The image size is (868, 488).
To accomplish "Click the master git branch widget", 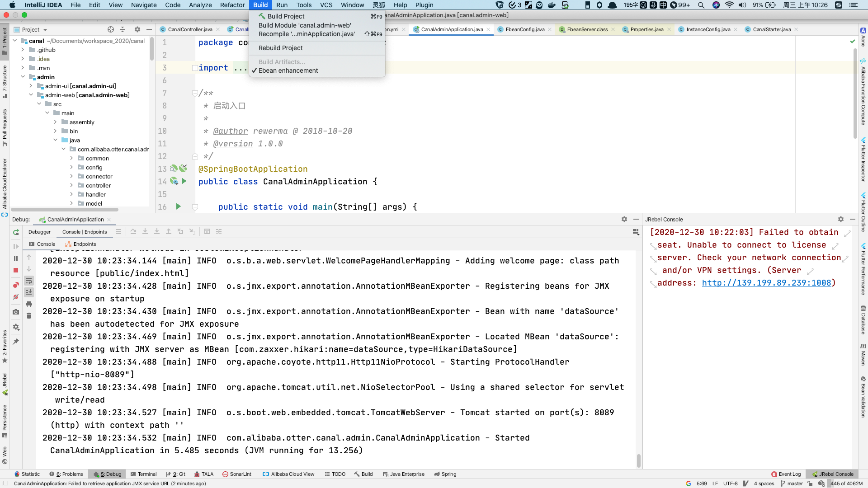I will tap(792, 483).
